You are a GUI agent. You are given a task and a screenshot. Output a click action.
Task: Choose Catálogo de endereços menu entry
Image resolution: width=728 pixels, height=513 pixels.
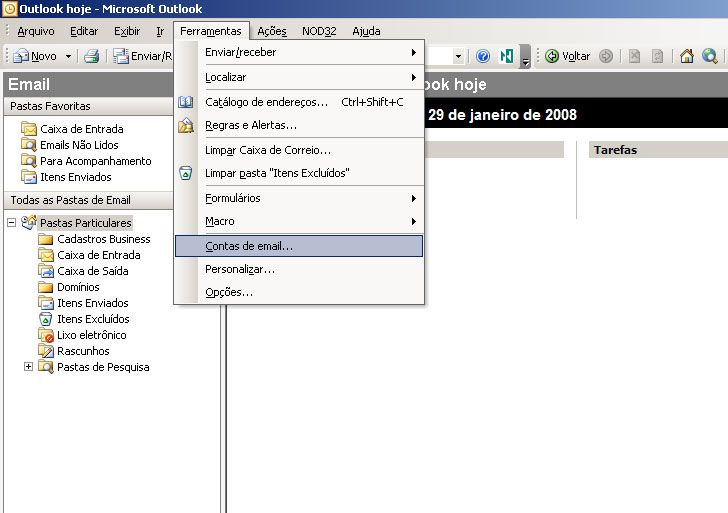click(x=299, y=102)
